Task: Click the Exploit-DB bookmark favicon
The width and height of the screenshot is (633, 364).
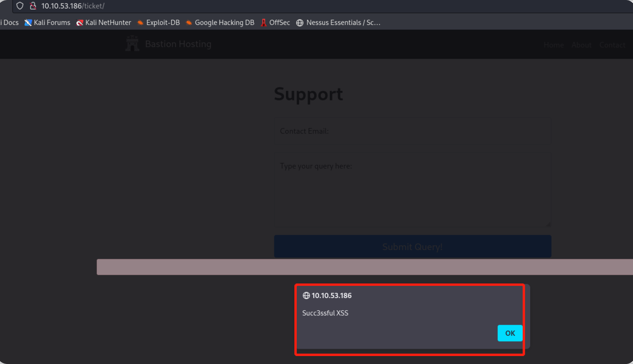Action: (x=140, y=23)
